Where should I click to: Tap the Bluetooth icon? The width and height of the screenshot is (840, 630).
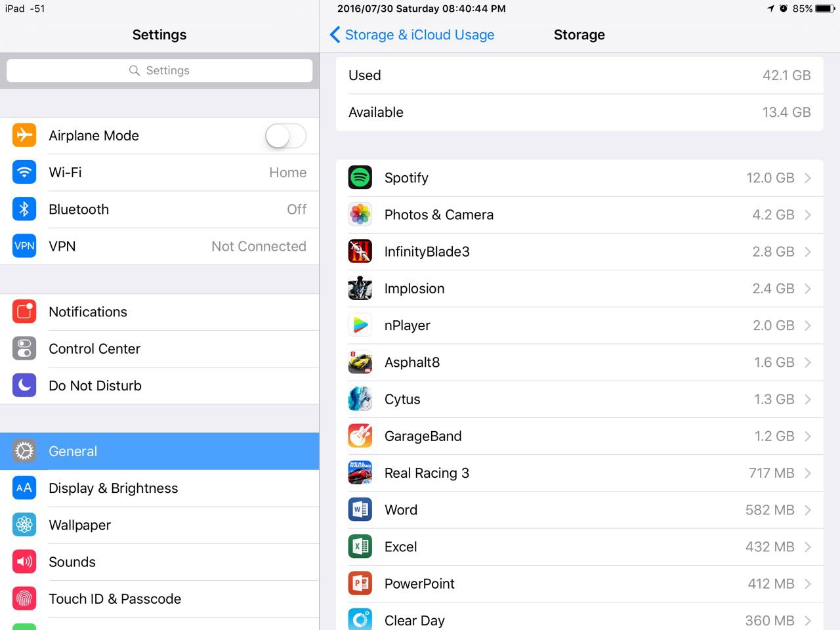[24, 209]
